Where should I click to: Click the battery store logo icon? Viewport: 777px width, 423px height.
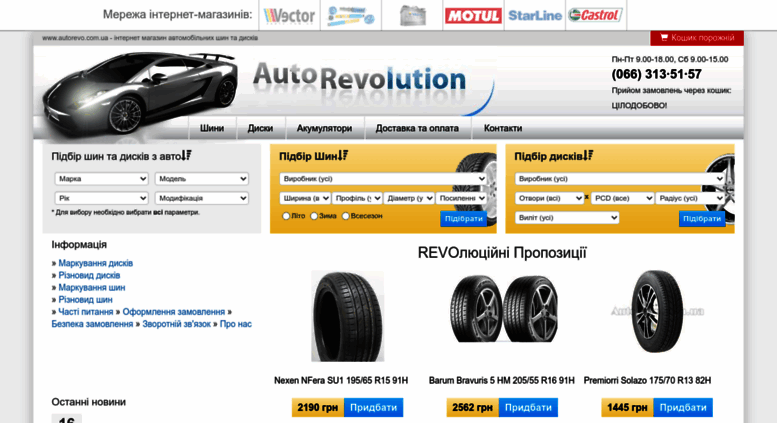(412, 15)
